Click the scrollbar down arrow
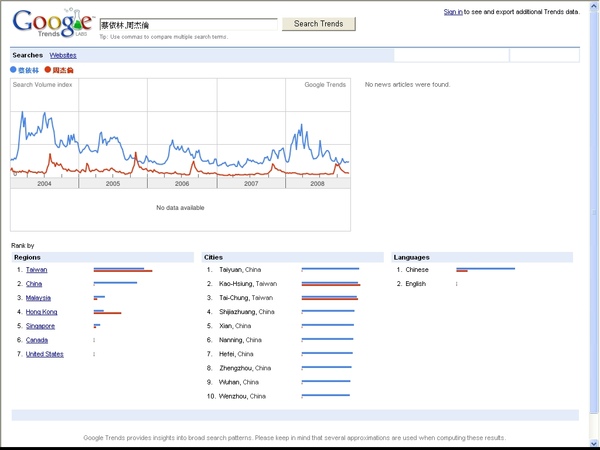This screenshot has width=600, height=450. (x=595, y=443)
